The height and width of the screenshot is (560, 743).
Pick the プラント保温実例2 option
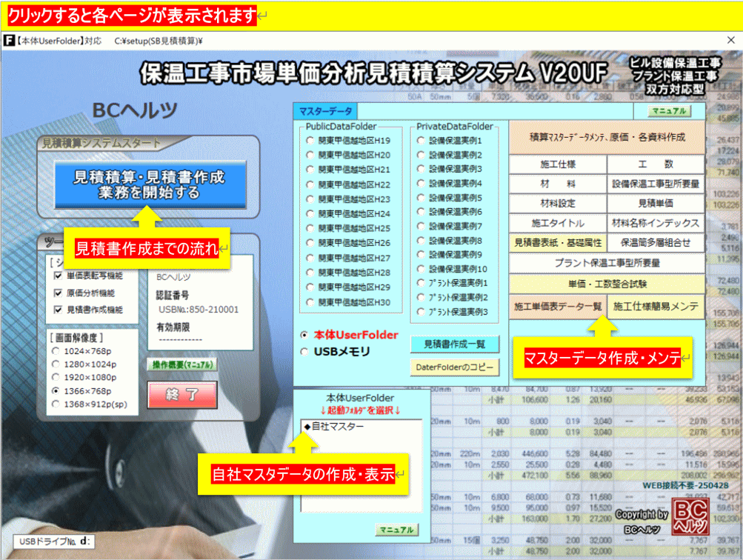[x=421, y=298]
